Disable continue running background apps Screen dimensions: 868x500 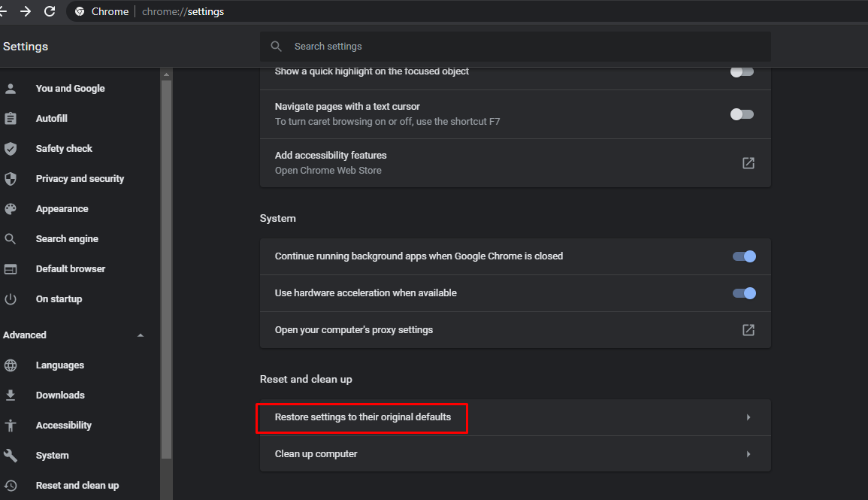pos(744,256)
